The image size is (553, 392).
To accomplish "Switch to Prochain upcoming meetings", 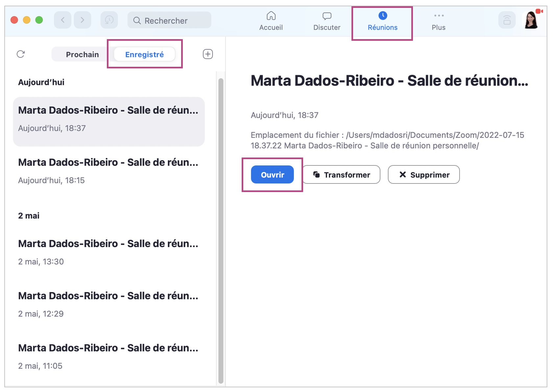I will point(82,55).
